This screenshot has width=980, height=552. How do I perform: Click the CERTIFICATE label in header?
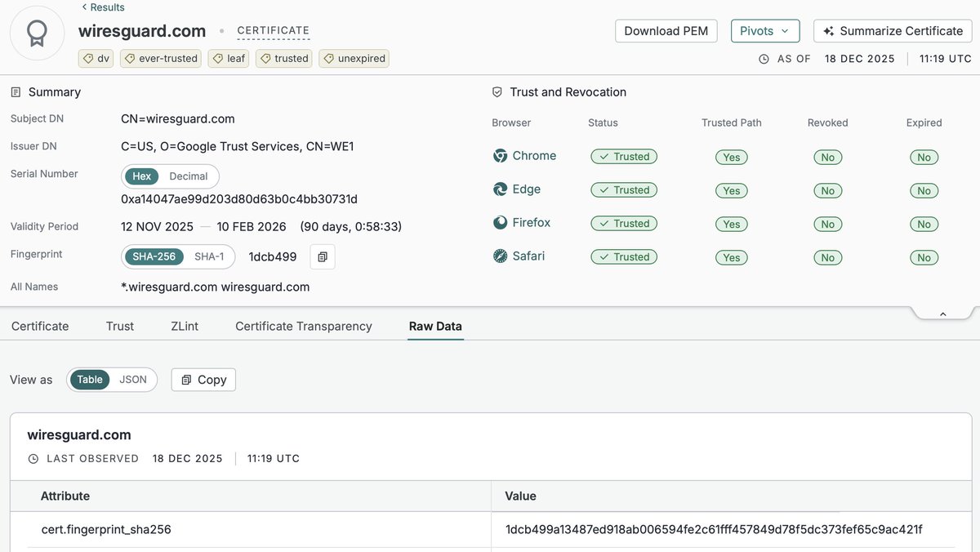point(274,31)
